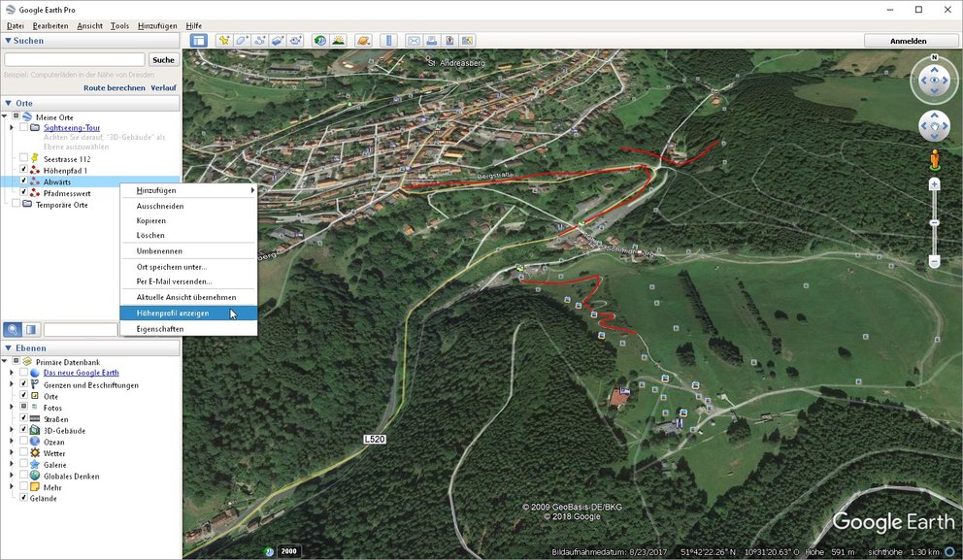The width and height of the screenshot is (963, 560).
Task: Click the Suche button
Action: point(163,59)
